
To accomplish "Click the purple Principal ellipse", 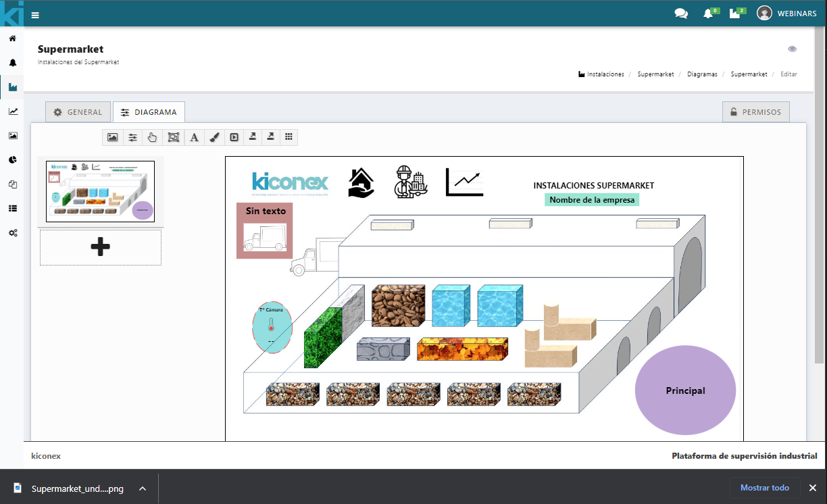I will tap(685, 390).
